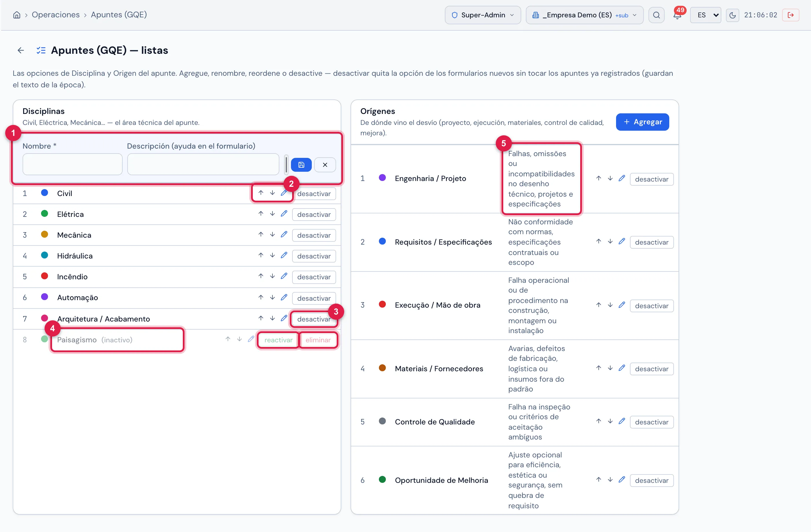Move Automação row up
The width and height of the screenshot is (811, 532).
pyautogui.click(x=261, y=297)
